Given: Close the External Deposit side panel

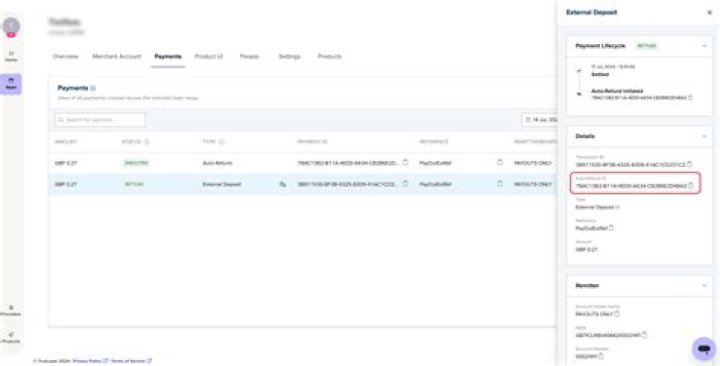Looking at the screenshot, I should click(x=709, y=12).
